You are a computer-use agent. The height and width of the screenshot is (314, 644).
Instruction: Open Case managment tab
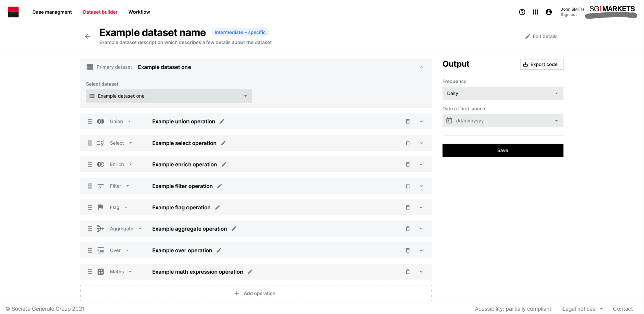[x=52, y=12]
